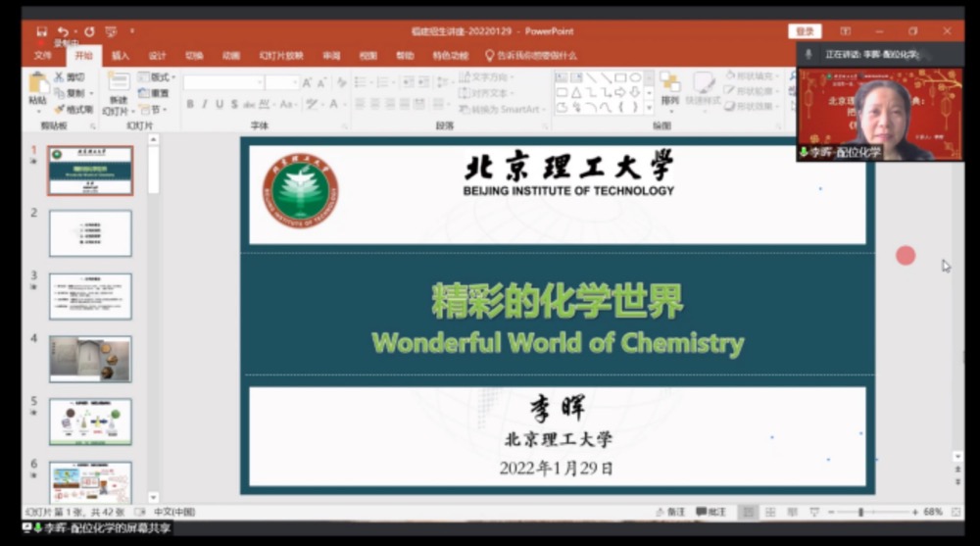This screenshot has height=546, width=980.
Task: Click Increase List Level icon
Action: pyautogui.click(x=423, y=82)
